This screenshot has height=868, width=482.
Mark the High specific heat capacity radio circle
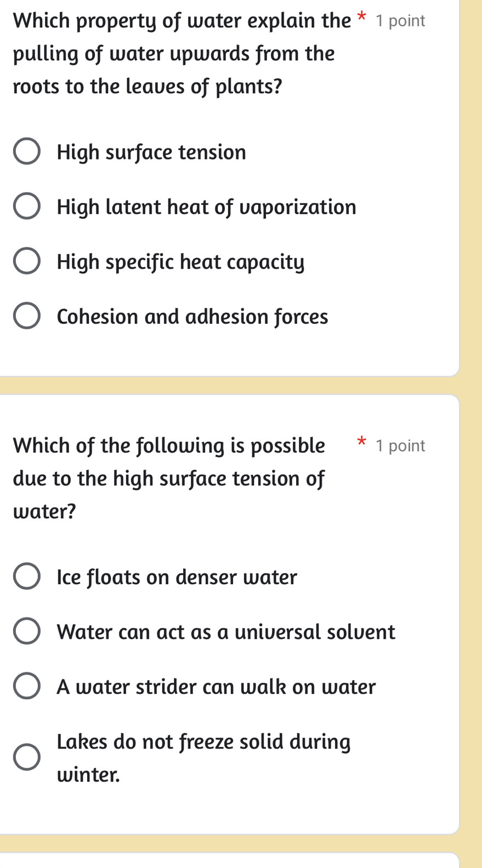[26, 261]
